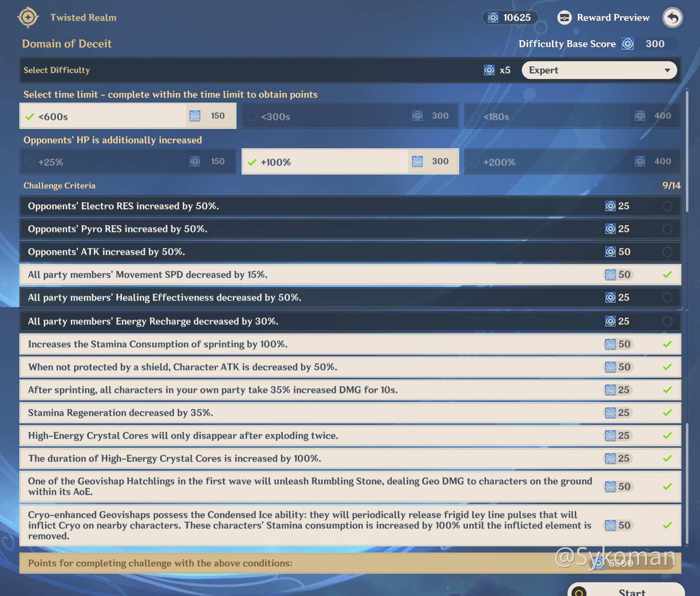700x596 pixels.
Task: Click the x5 multiplier points icon
Action: pyautogui.click(x=489, y=70)
